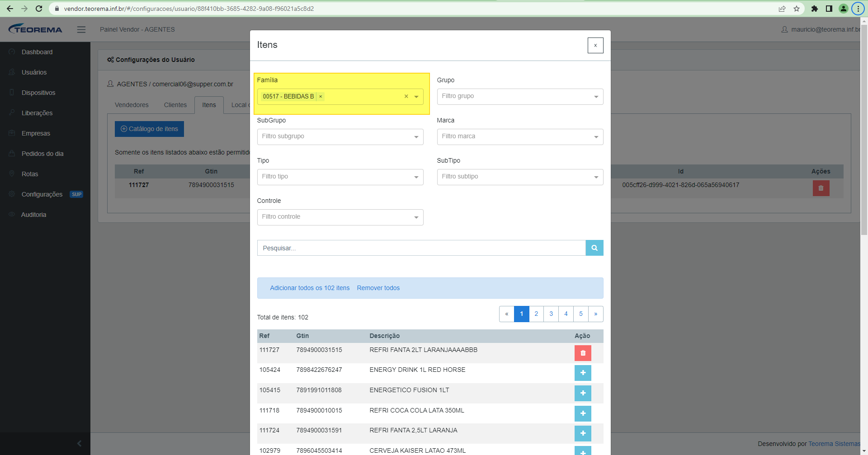Open the Chrome three-dot menu
The height and width of the screenshot is (455, 868).
click(858, 9)
